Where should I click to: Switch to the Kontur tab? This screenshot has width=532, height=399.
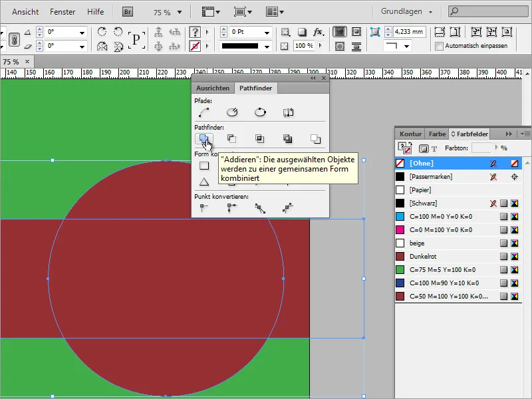pos(410,134)
